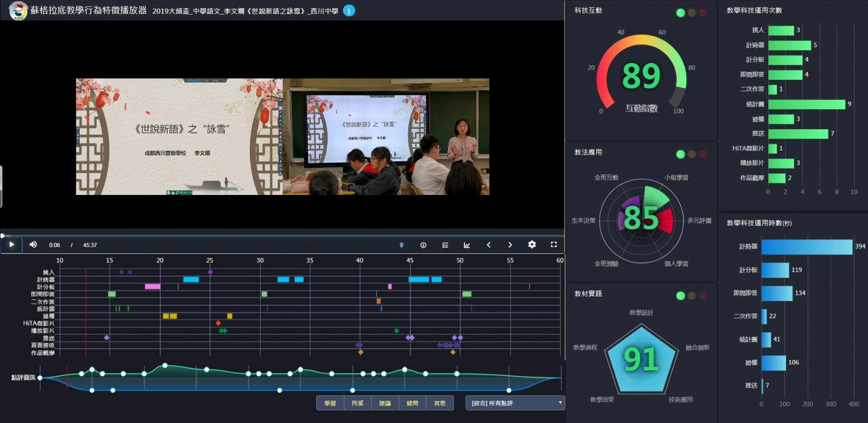This screenshot has height=423, width=868.
Task: Select the 學習 comment tab
Action: [330, 403]
